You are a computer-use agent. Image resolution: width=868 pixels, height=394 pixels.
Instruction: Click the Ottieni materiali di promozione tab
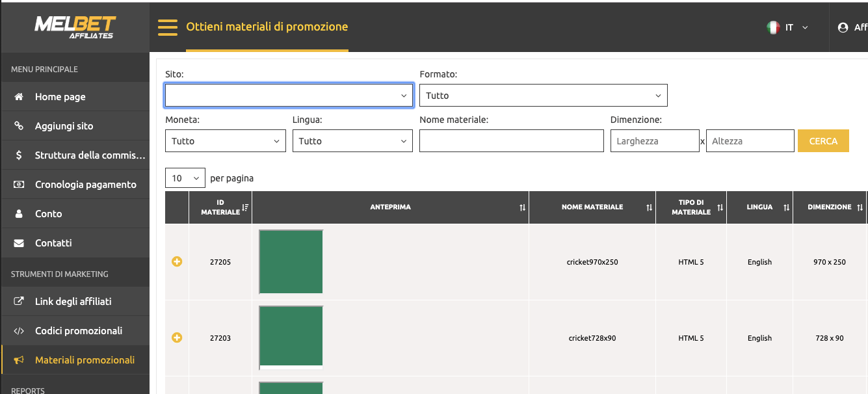coord(267,27)
